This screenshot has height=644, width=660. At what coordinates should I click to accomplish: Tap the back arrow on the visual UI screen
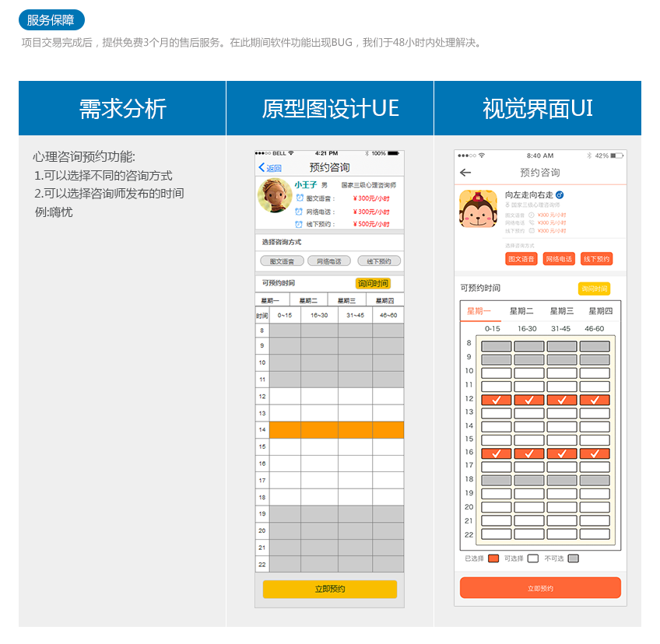pyautogui.click(x=465, y=172)
